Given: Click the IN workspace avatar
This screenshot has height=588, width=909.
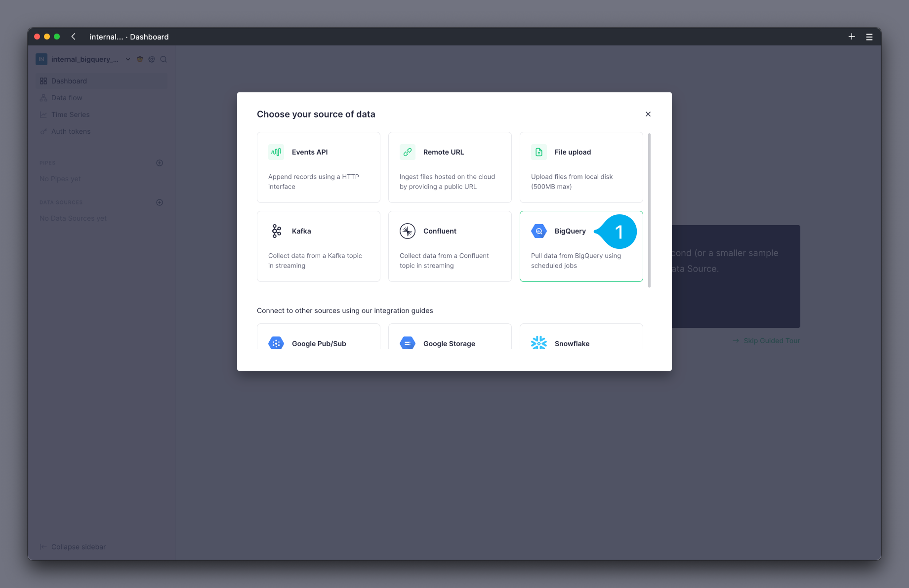Looking at the screenshot, I should click(x=41, y=59).
